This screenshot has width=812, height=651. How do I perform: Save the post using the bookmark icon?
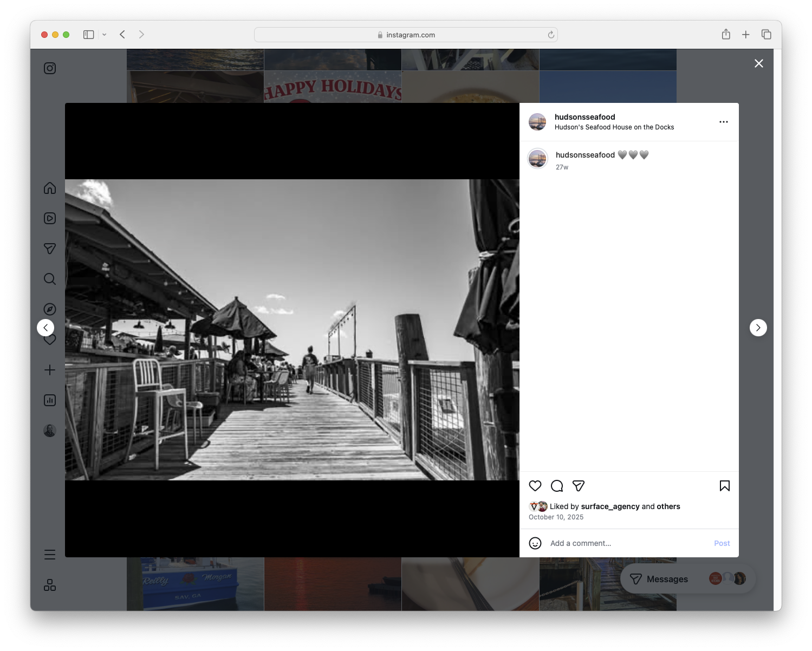tap(724, 486)
